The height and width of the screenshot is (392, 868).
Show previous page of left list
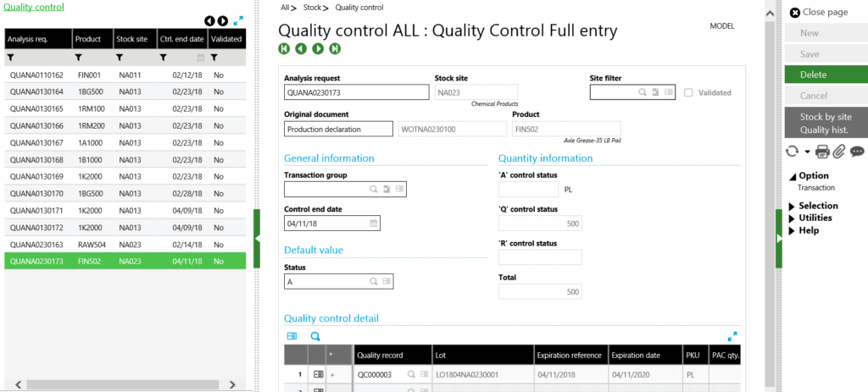[209, 21]
